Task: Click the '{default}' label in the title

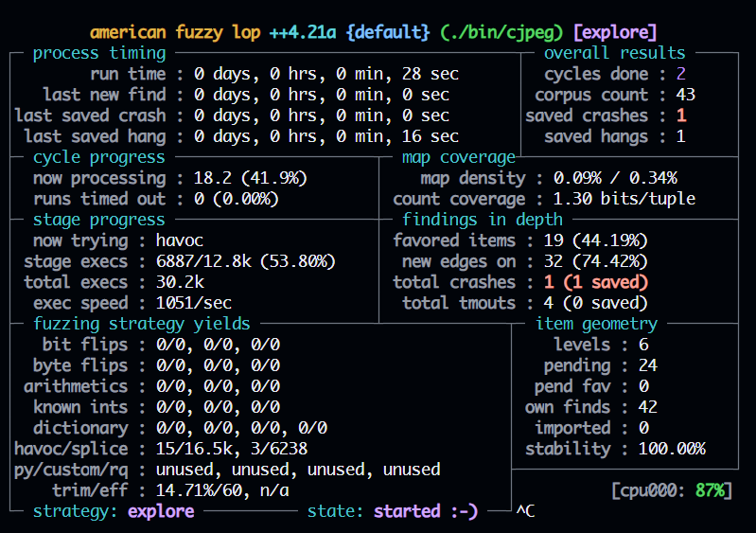Action: [388, 32]
